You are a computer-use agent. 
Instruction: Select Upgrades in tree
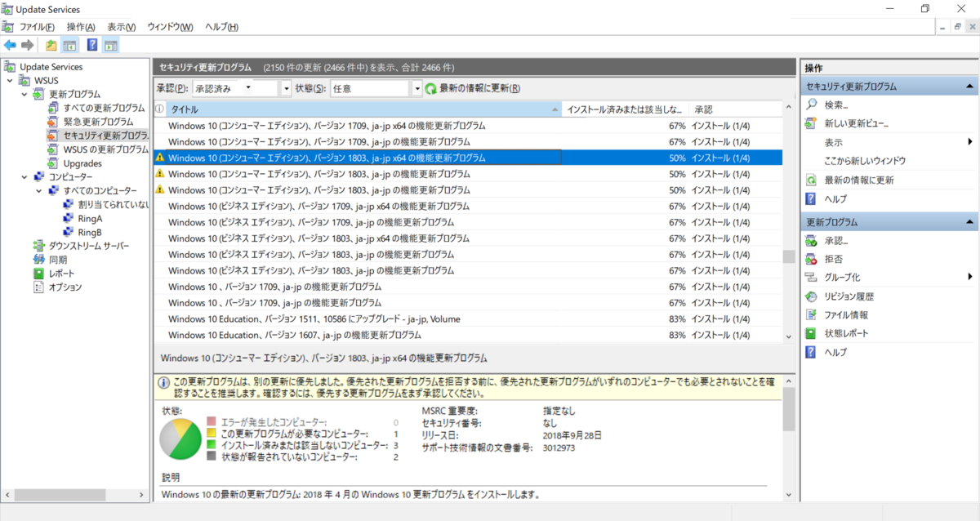coord(82,163)
